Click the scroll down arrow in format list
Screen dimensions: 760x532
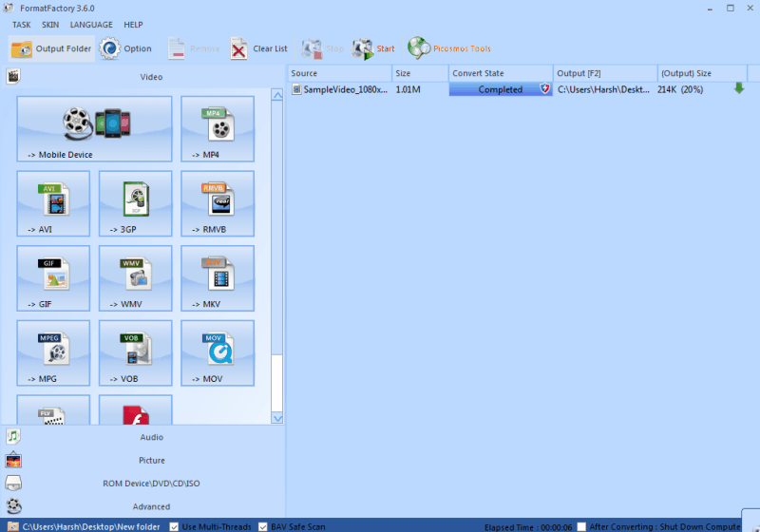pos(276,418)
